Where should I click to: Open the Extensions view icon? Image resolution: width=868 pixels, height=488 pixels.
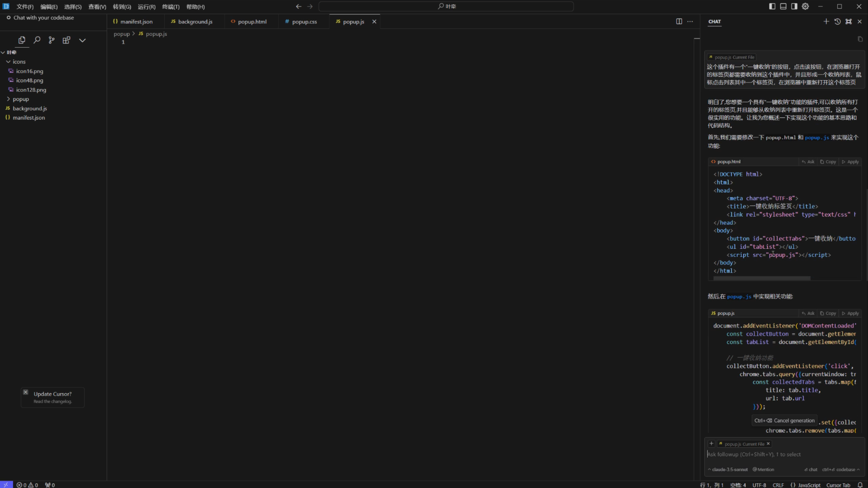point(66,40)
